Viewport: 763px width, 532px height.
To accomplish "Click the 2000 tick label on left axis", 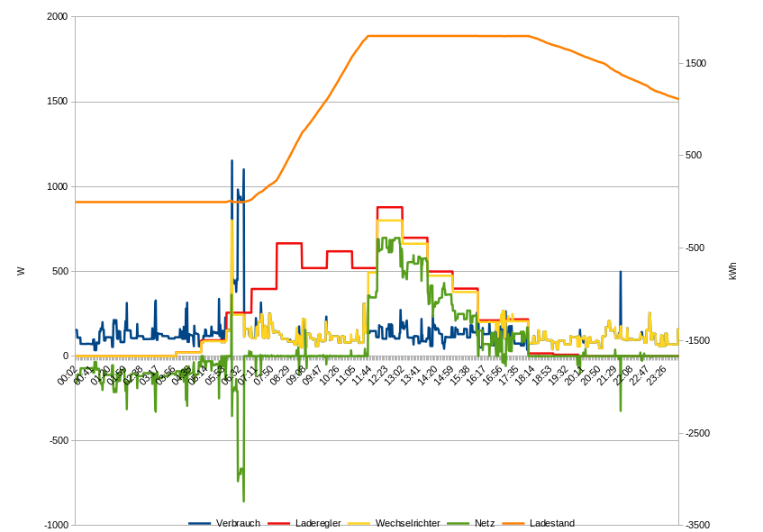I will (56, 17).
